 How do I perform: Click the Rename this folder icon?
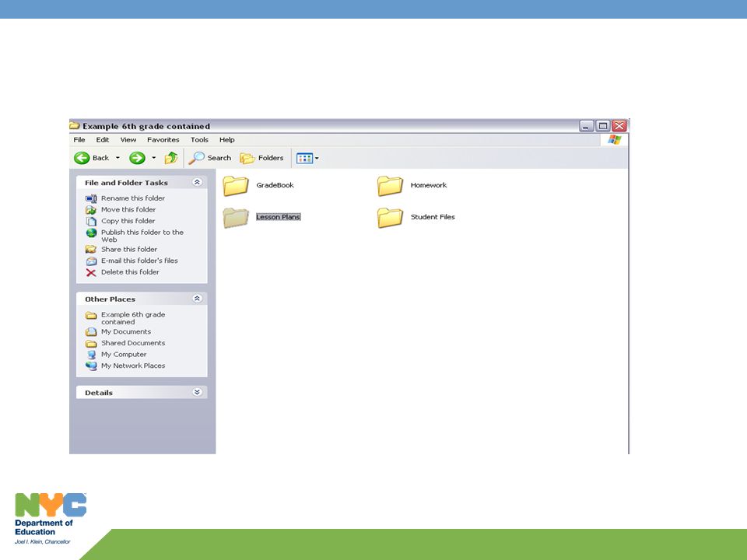pos(91,198)
